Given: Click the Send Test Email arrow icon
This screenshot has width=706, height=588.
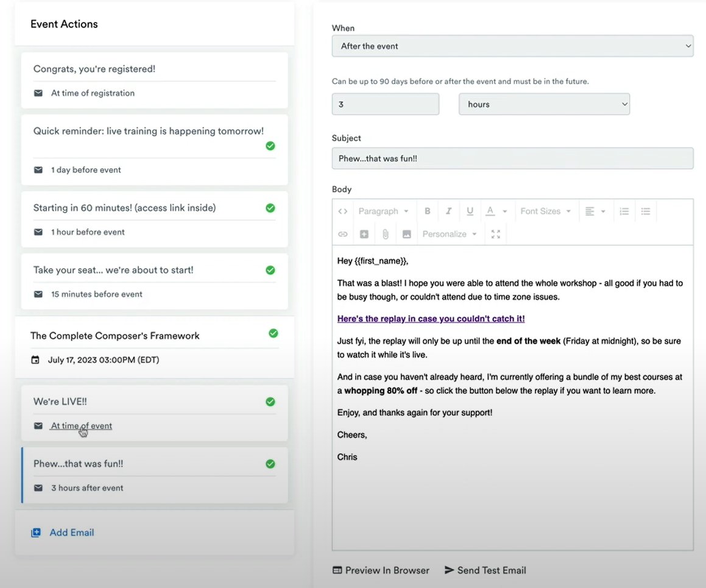Looking at the screenshot, I should coord(449,570).
